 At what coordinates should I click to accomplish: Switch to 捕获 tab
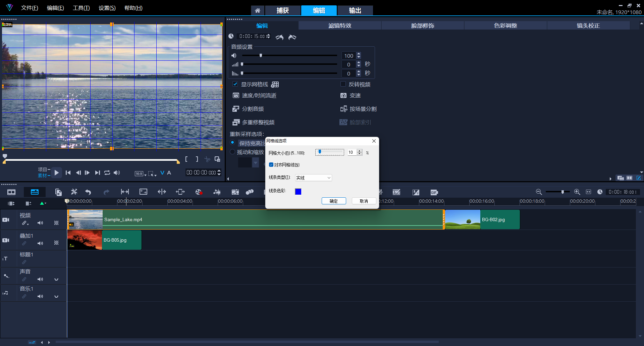(282, 11)
